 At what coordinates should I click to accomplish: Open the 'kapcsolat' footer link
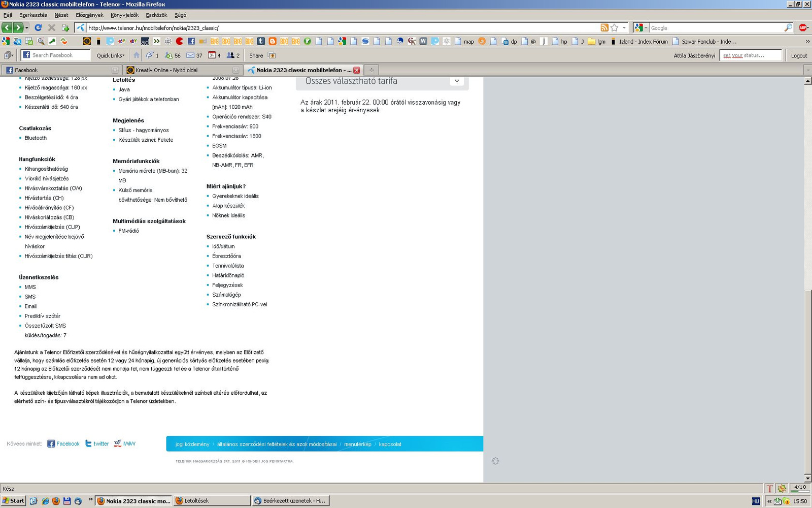pos(390,444)
